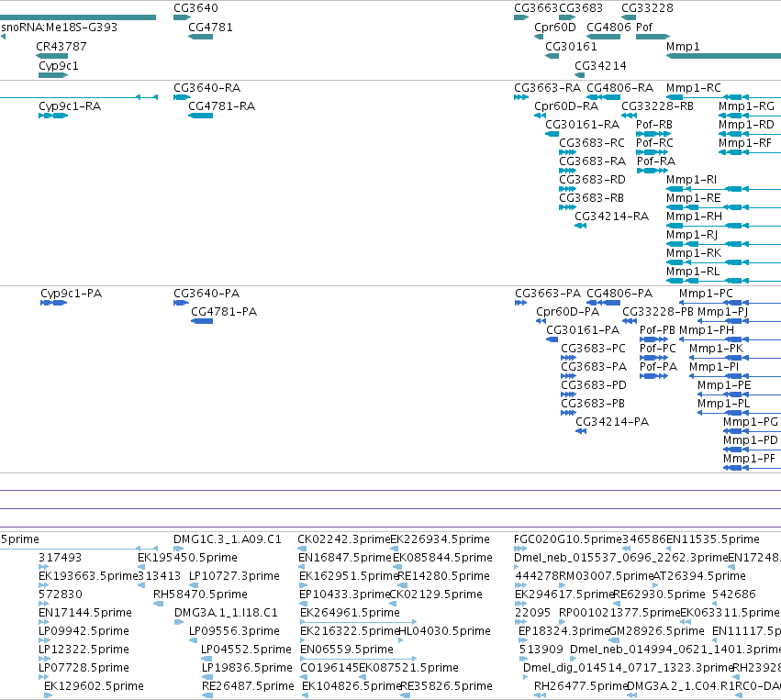Select the CR43787 gene feature
Image resolution: width=781 pixels, height=700 pixels.
coord(51,56)
